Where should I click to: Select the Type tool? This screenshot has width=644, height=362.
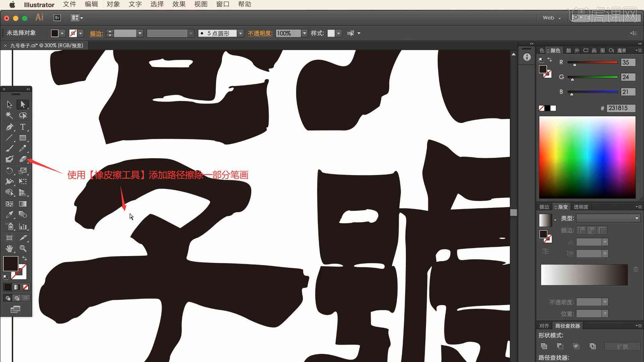23,127
